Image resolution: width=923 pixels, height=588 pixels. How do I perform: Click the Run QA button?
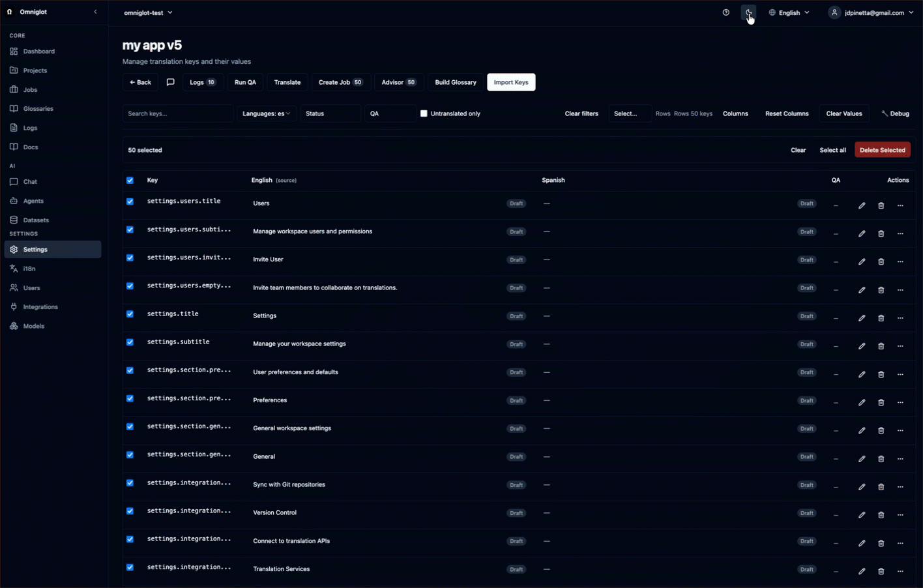tap(245, 82)
